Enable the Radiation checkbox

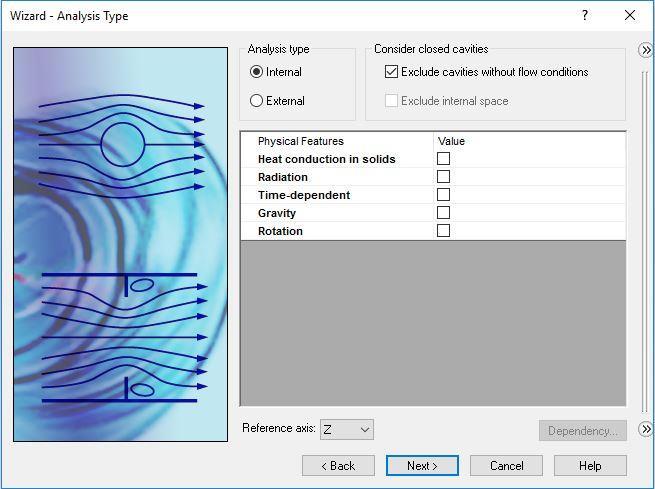[443, 177]
